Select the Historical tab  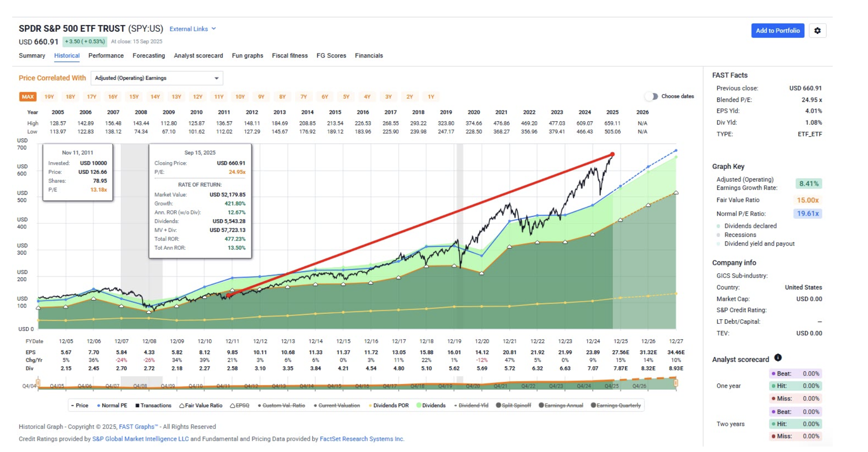pyautogui.click(x=67, y=56)
